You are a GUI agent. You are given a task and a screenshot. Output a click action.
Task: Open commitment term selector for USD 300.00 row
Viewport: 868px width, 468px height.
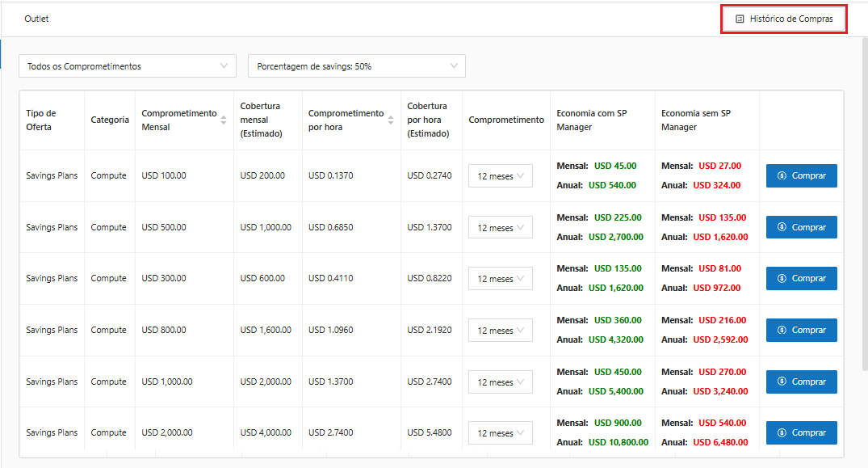coord(500,279)
